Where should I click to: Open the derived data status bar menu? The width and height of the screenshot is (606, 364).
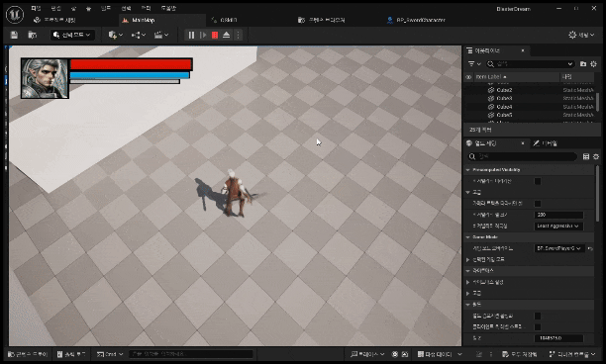click(440, 354)
